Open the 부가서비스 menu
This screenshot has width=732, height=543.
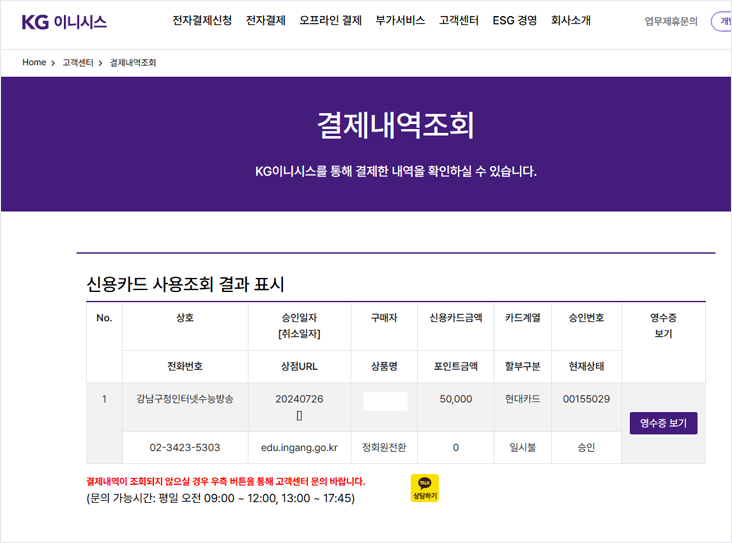pos(400,21)
